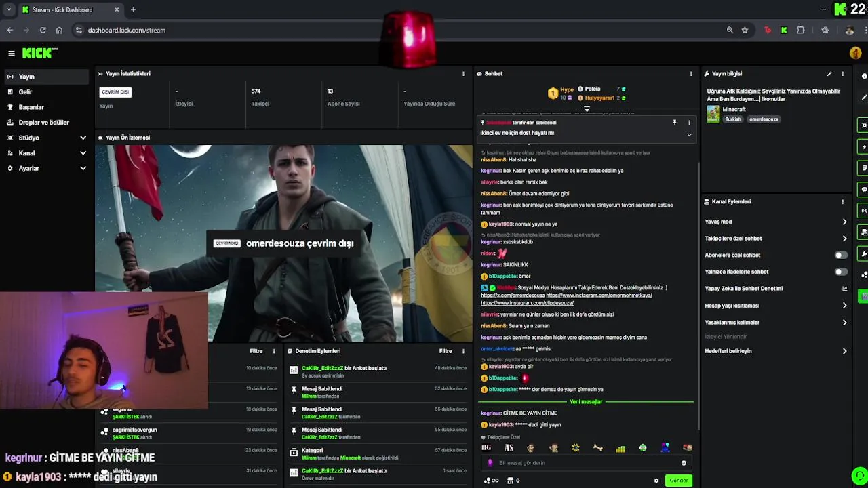Select the yellow bars emote
The width and height of the screenshot is (868, 488).
[x=620, y=448]
